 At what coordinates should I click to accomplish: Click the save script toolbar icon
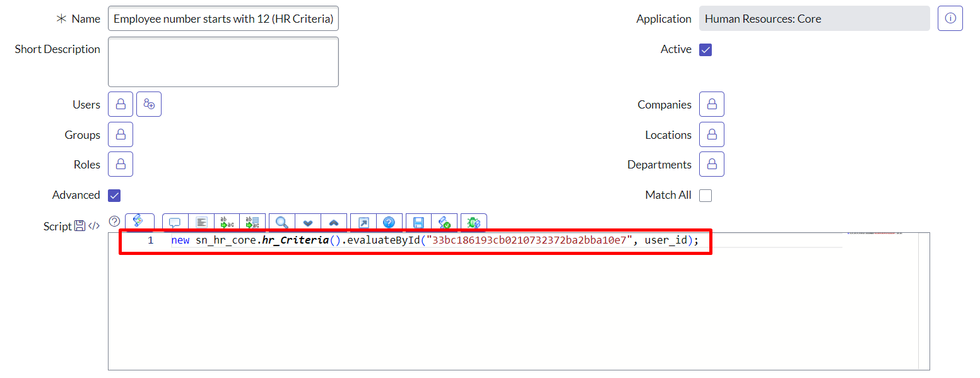418,223
